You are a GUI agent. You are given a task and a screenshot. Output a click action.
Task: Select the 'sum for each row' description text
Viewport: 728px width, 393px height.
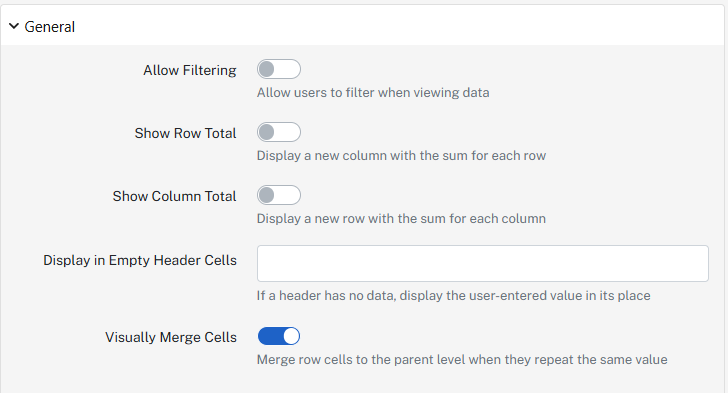pos(401,156)
